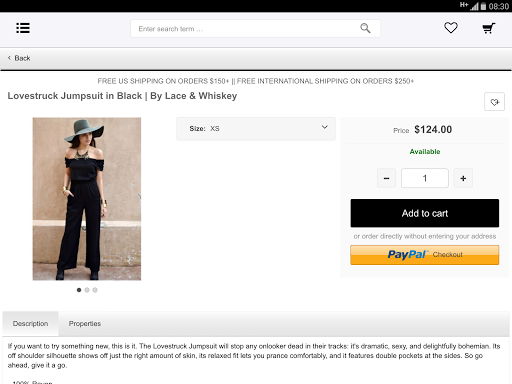Open the shopping cart icon

click(489, 28)
